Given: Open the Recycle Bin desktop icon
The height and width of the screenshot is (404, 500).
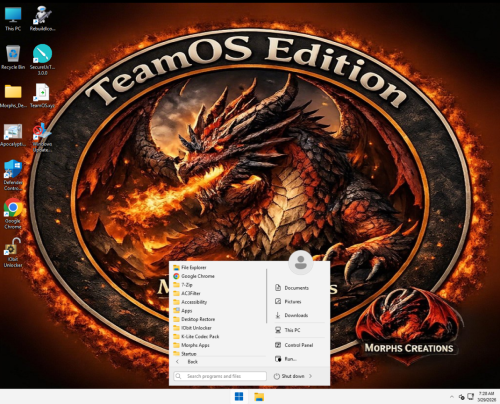Looking at the screenshot, I should click(x=13, y=57).
